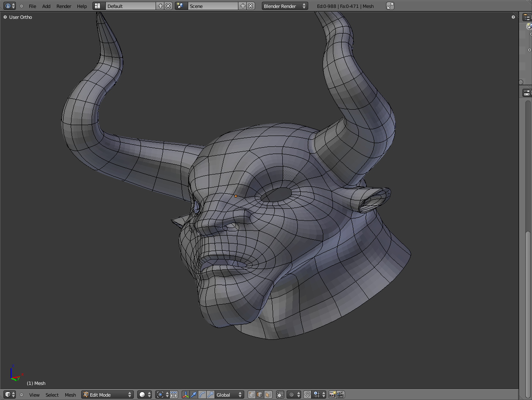Switch to face select mode
The height and width of the screenshot is (400, 532).
click(x=268, y=395)
